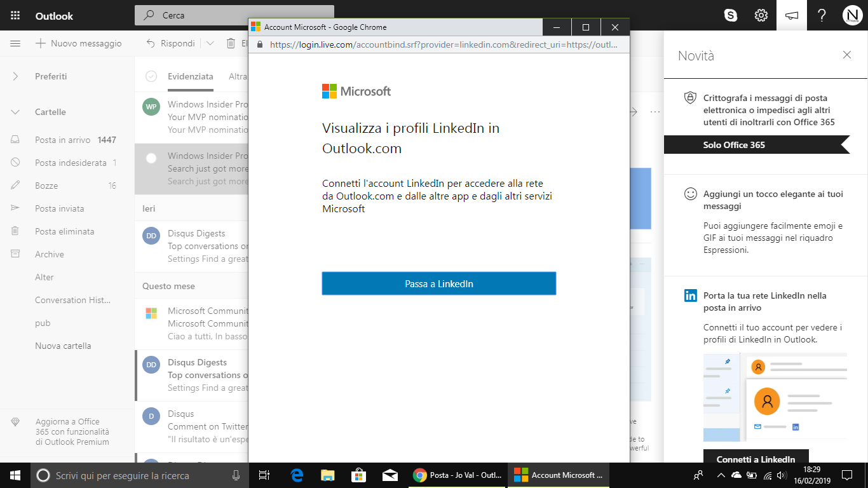Open the Posta inviata folder
Screen dimensions: 868x488
click(67, 208)
